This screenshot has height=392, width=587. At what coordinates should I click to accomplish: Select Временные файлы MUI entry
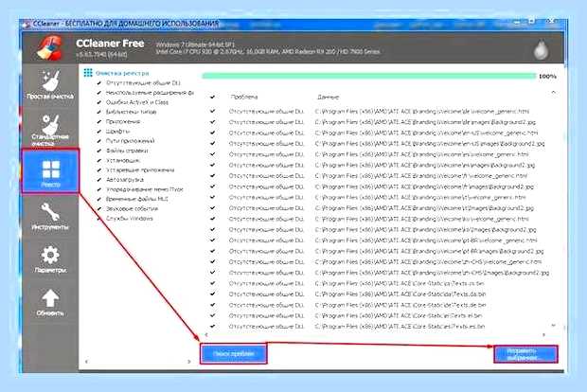[136, 199]
